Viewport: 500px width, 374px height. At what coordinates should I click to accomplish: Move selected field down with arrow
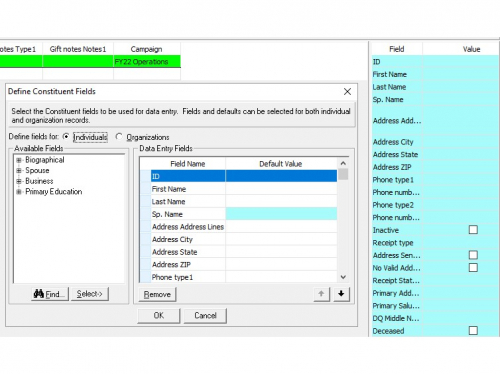341,294
